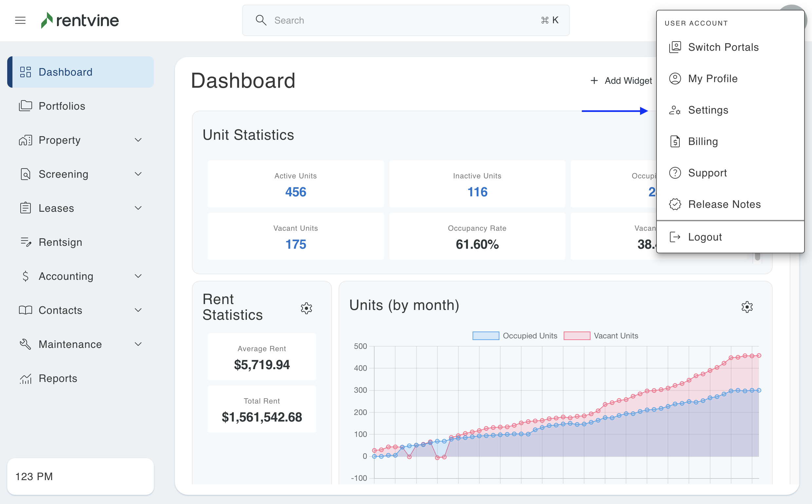Expand the Accounting chevron
The image size is (812, 504).
(x=138, y=276)
